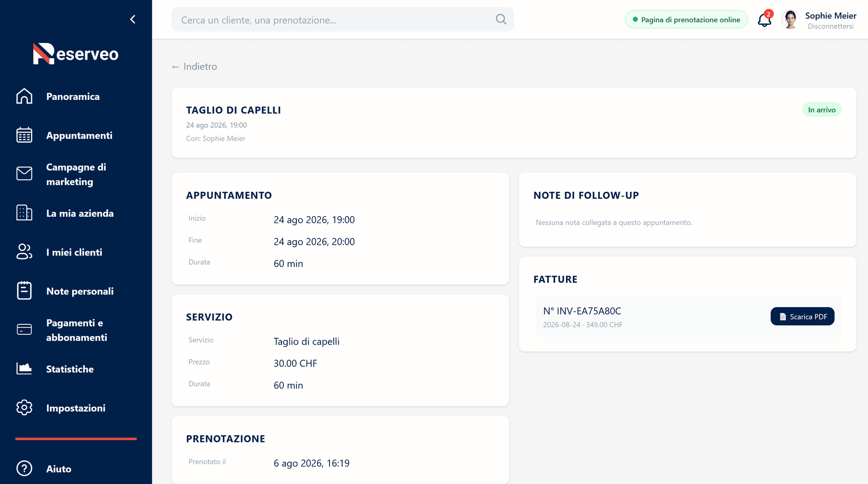Click the Indietro back link

pyautogui.click(x=194, y=66)
